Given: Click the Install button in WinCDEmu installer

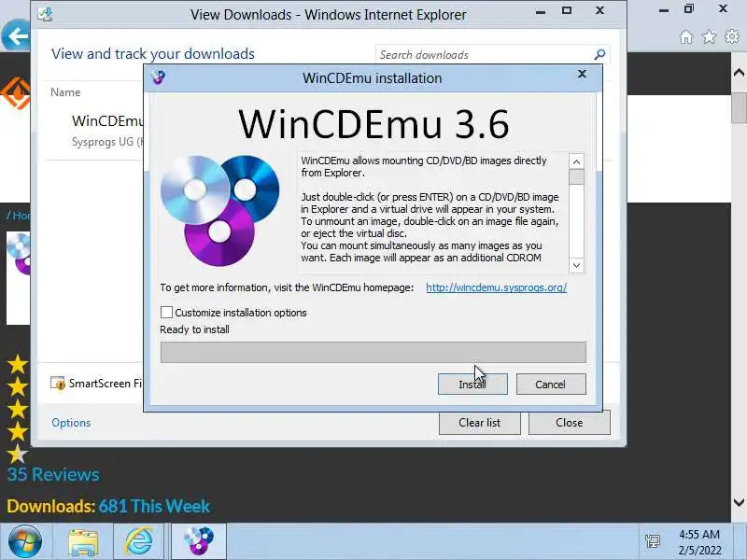Looking at the screenshot, I should point(472,385).
